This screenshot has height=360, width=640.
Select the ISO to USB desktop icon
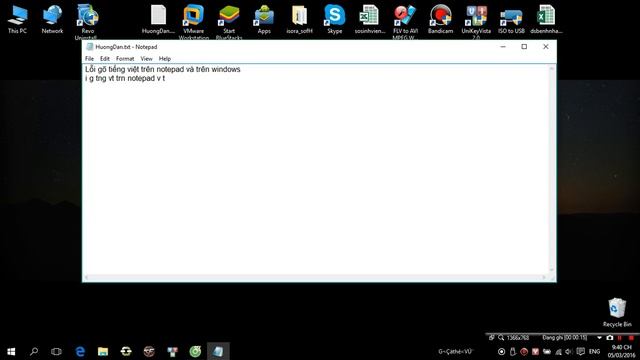tap(511, 19)
